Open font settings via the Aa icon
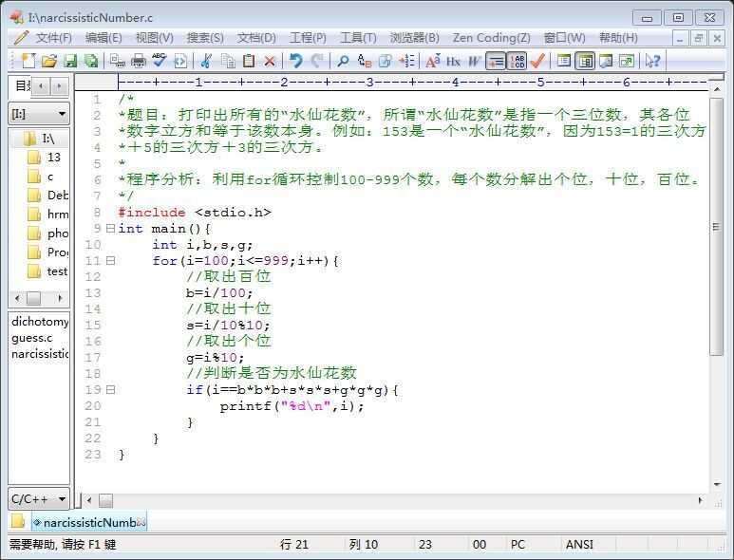 (x=433, y=61)
